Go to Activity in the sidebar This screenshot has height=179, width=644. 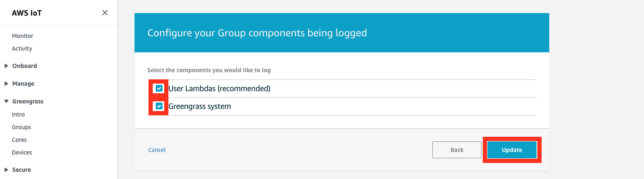coord(22,49)
